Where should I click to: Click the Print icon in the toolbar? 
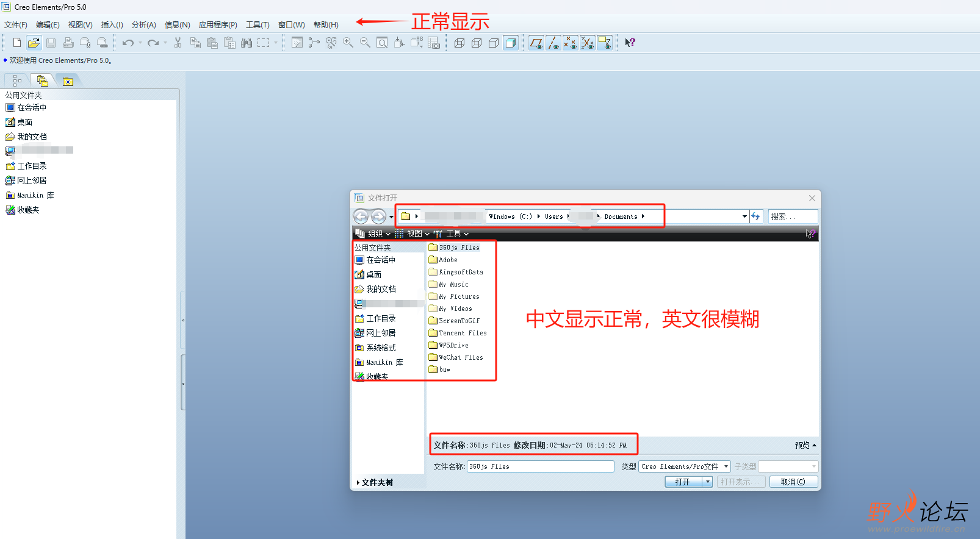click(x=68, y=43)
